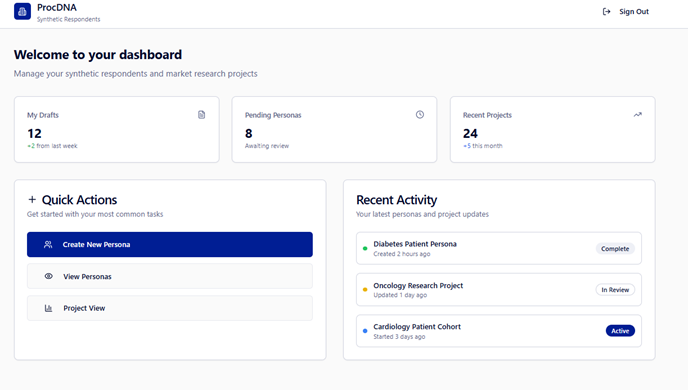Click the orange status dot for Oncology Project
Screen dimensions: 688x390
(365, 290)
